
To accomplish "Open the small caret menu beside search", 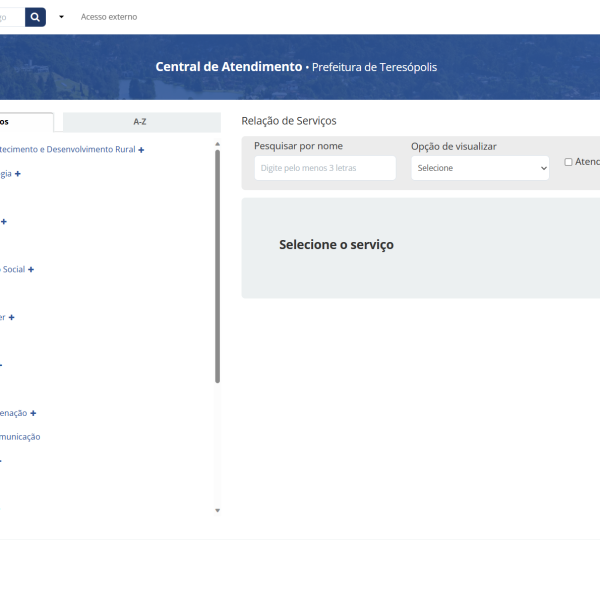I will 61,17.
